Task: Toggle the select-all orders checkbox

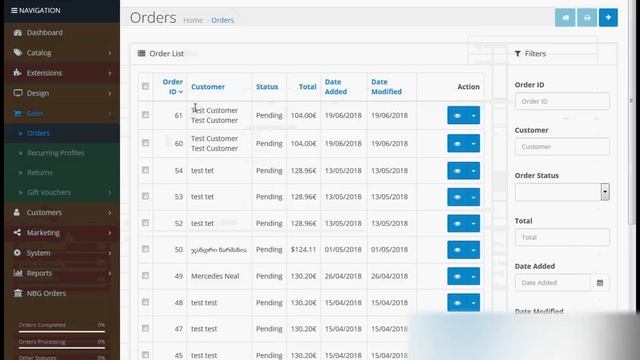Action: tap(145, 86)
